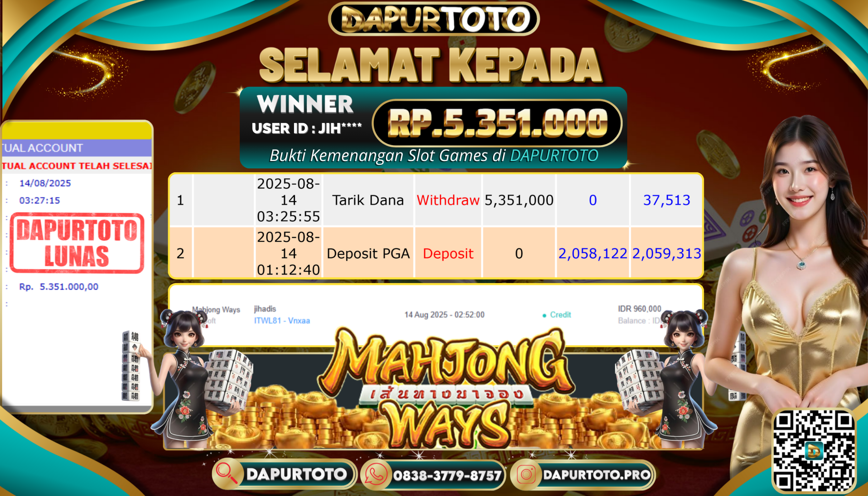Click the red DAPURTOTO LUNAS stamp
The width and height of the screenshot is (868, 496).
click(x=77, y=243)
